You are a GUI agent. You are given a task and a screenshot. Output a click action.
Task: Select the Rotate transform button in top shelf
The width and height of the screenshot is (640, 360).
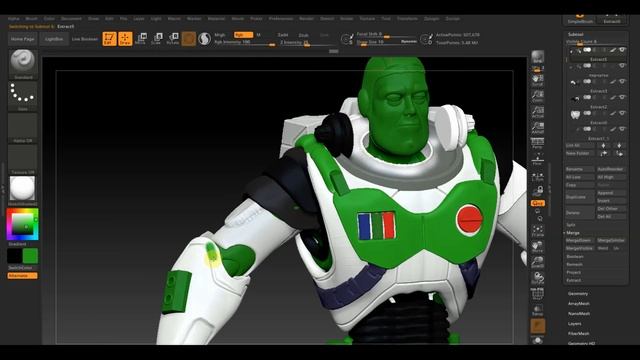point(173,39)
